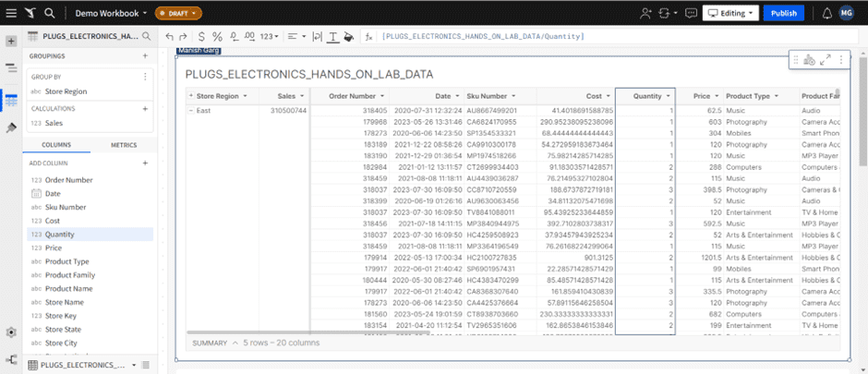Open the comments speech bubble icon
The image size is (868, 374).
[690, 13]
